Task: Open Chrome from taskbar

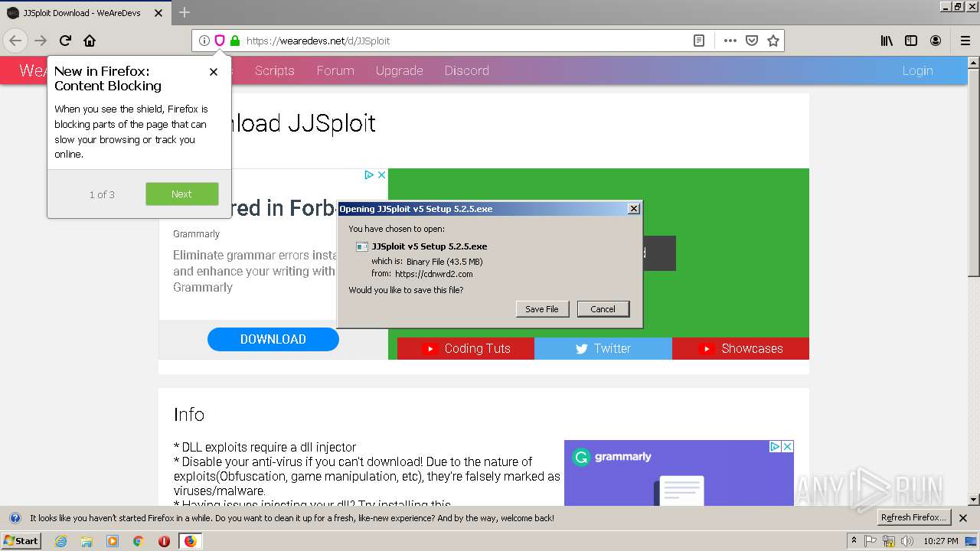Action: coord(138,541)
